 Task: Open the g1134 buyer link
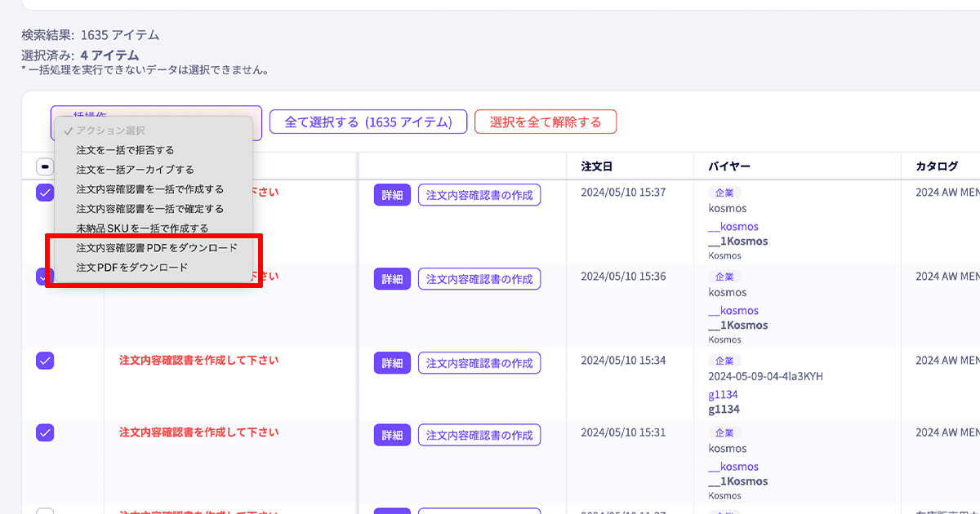724,394
